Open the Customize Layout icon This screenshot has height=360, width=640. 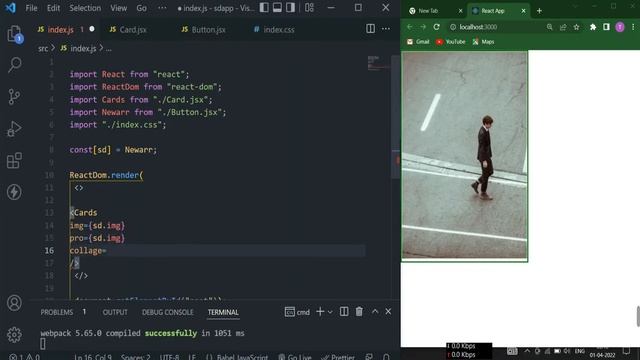[x=309, y=8]
